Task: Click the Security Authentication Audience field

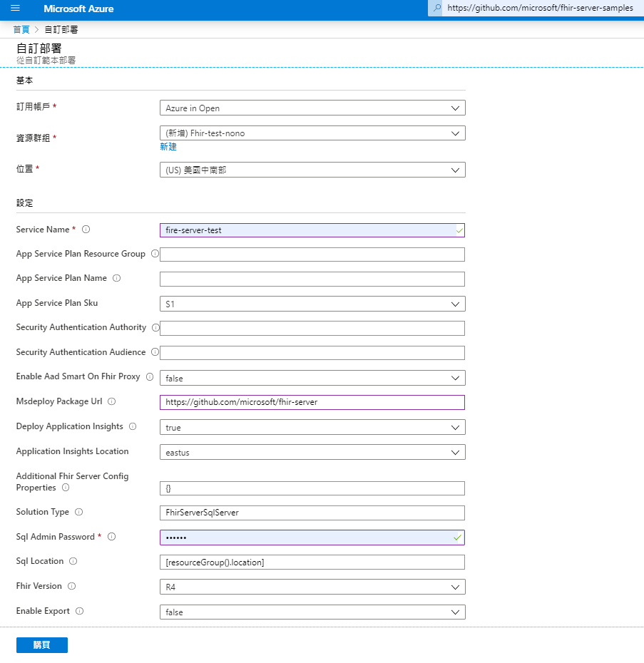Action: pyautogui.click(x=312, y=353)
